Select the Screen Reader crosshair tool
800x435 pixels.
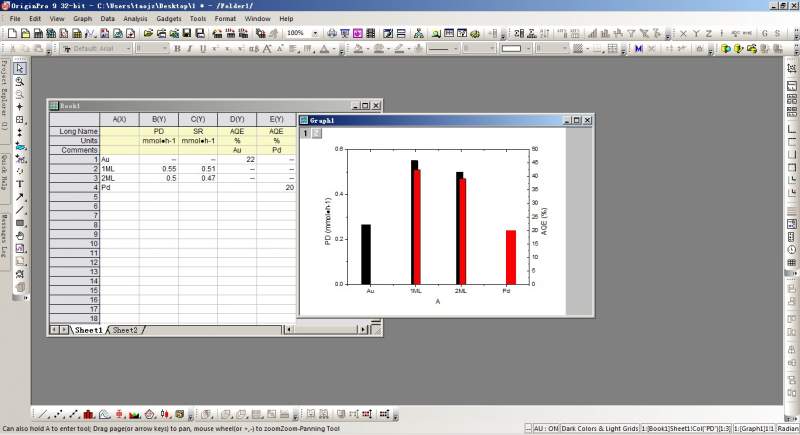point(20,107)
